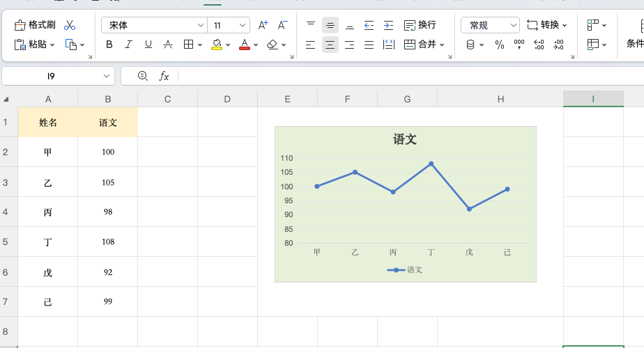The height and width of the screenshot is (348, 644).
Task: Click the 合并 merge cells button
Action: coord(420,45)
